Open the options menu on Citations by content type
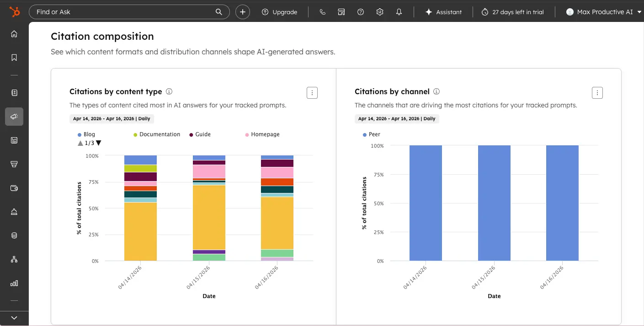644x326 pixels. coord(312,92)
